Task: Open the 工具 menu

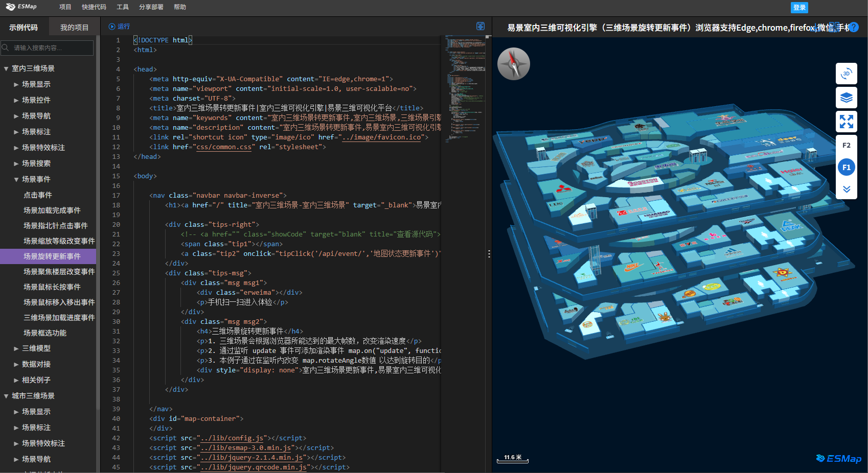Action: [x=123, y=7]
